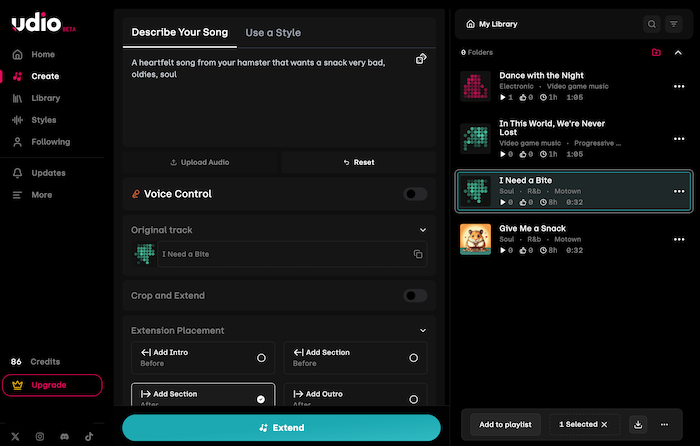Collapse the Original track section
Viewport: 700px width, 446px height.
pos(423,230)
